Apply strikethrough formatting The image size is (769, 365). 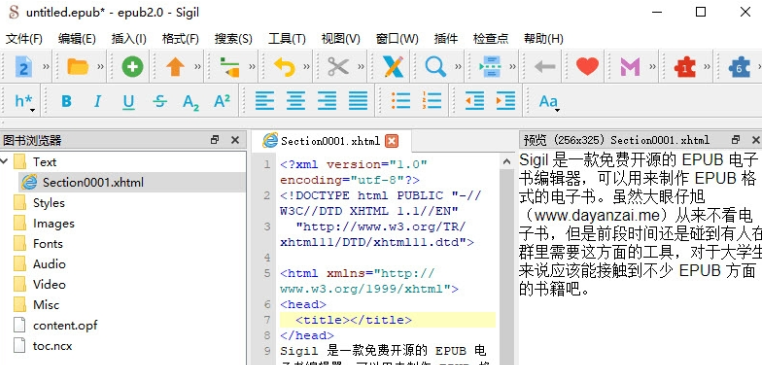pos(159,101)
